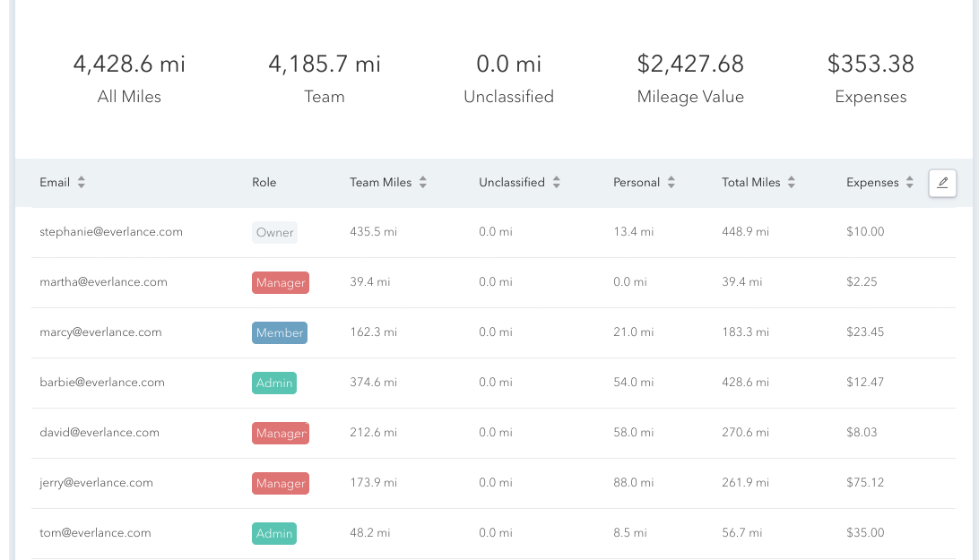The height and width of the screenshot is (560, 979).
Task: Click Owner role badge for Stephanie
Action: (274, 233)
